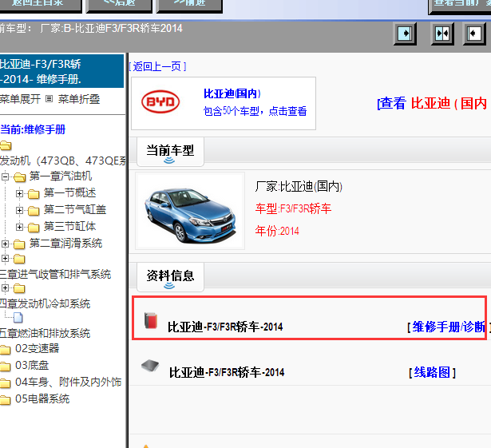Viewport: 491px width, 448px height.
Task: Click the 03底盘 folder icon
Action: [5, 366]
